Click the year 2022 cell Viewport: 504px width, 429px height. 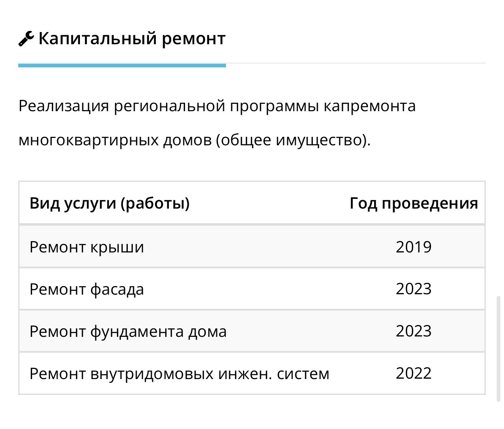tap(414, 373)
